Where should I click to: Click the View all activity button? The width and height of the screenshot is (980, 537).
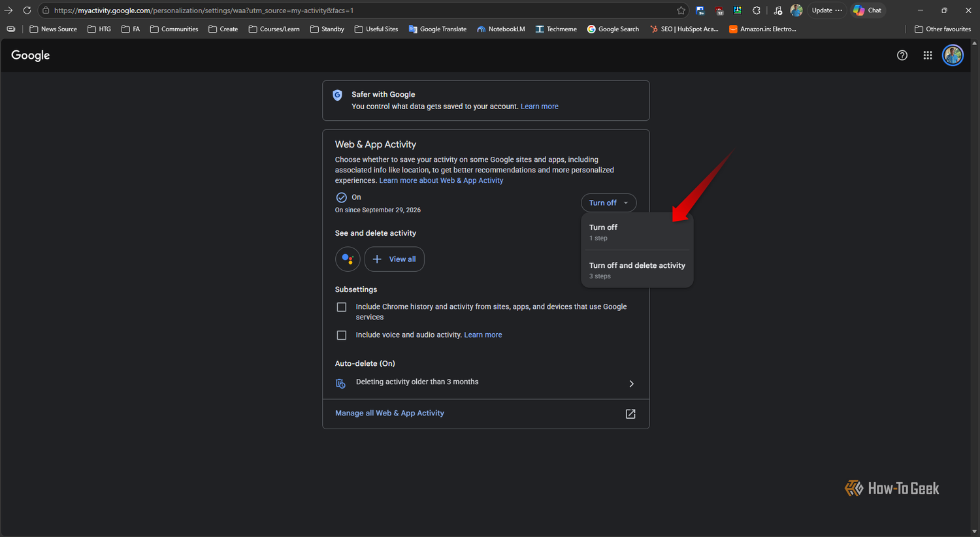coord(395,259)
